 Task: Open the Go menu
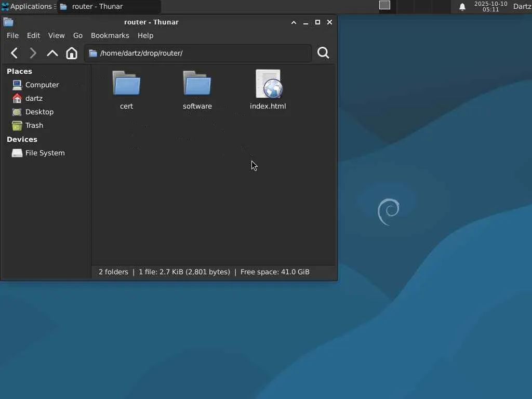[78, 36]
